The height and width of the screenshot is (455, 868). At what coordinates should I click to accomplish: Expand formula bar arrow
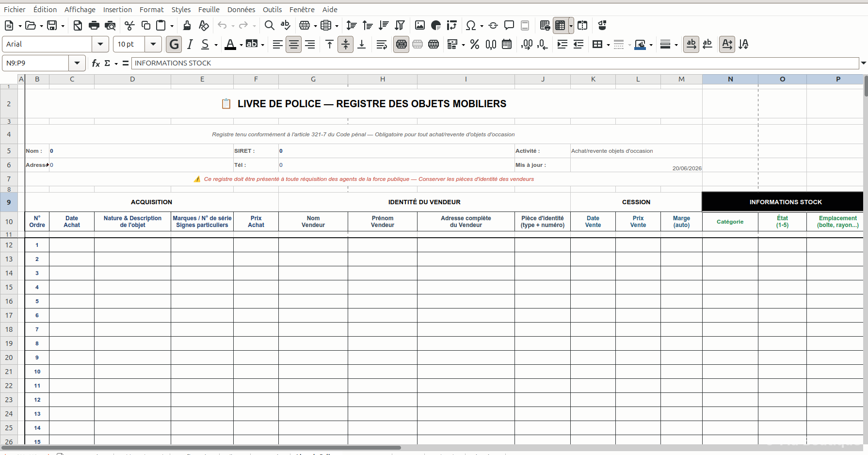[x=863, y=63]
